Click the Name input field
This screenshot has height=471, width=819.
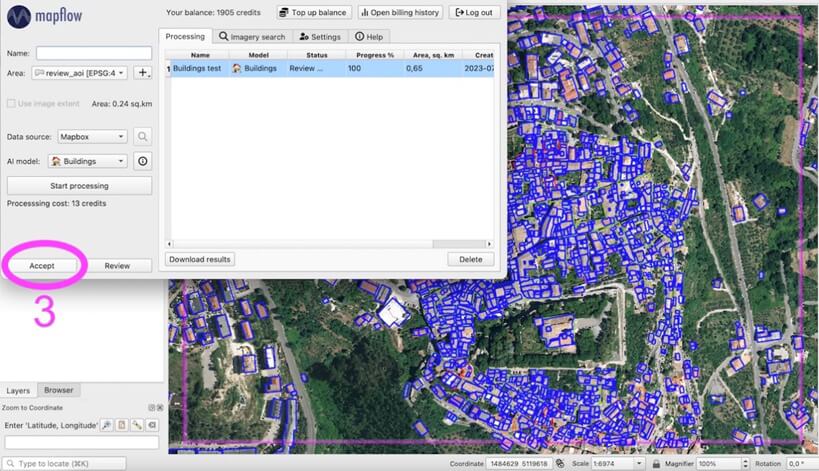coord(93,53)
